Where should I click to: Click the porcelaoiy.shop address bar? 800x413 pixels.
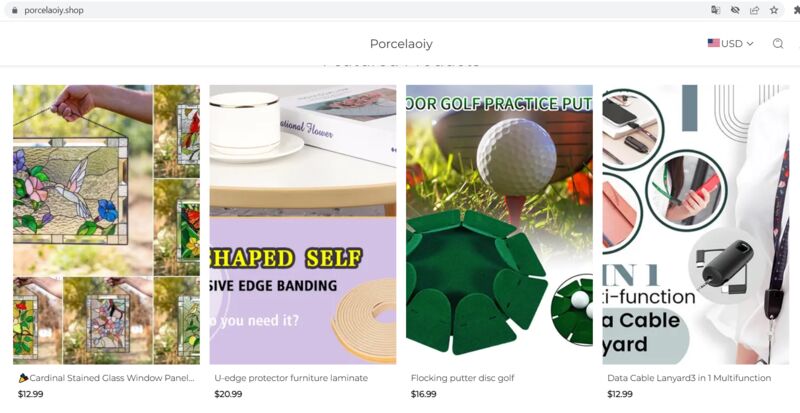[x=357, y=10]
